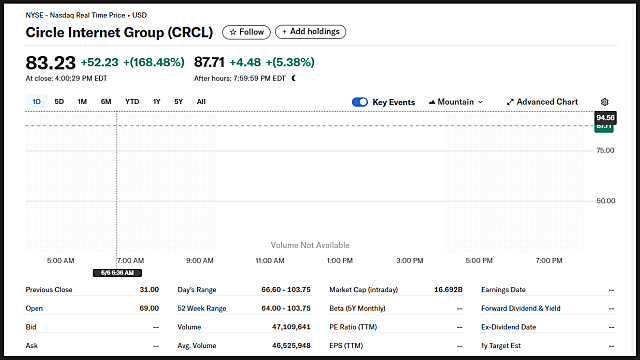Click the Advanced Chart expand arrows icon
The width and height of the screenshot is (640, 360).
click(x=510, y=102)
